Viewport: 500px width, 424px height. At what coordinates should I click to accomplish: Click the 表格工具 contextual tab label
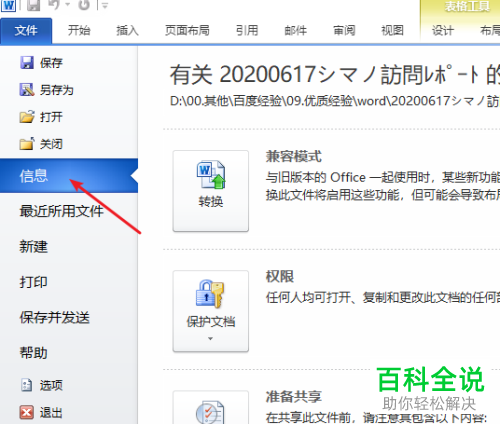point(467,6)
